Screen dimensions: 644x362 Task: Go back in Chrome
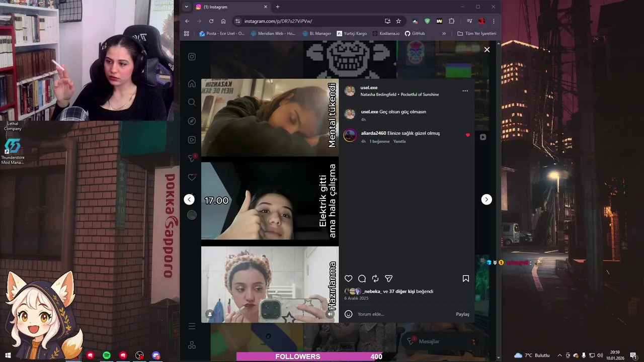coord(187,21)
